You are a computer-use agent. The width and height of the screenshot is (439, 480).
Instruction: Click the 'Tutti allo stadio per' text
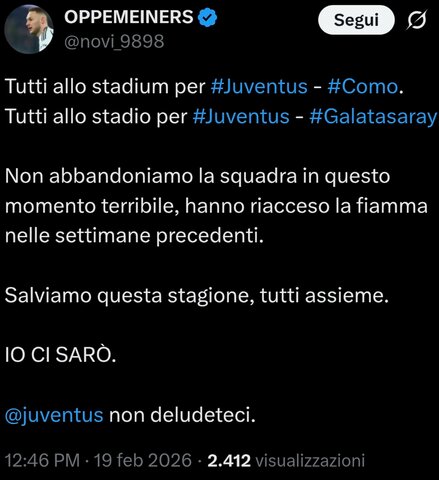pos(96,117)
